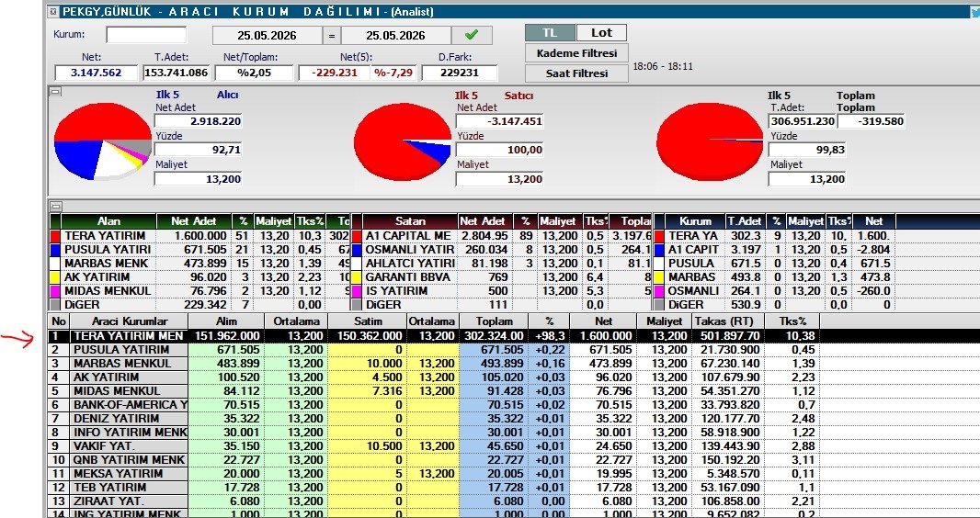Select the percentage value %-7,29
This screenshot has height=518, width=980.
click(393, 73)
